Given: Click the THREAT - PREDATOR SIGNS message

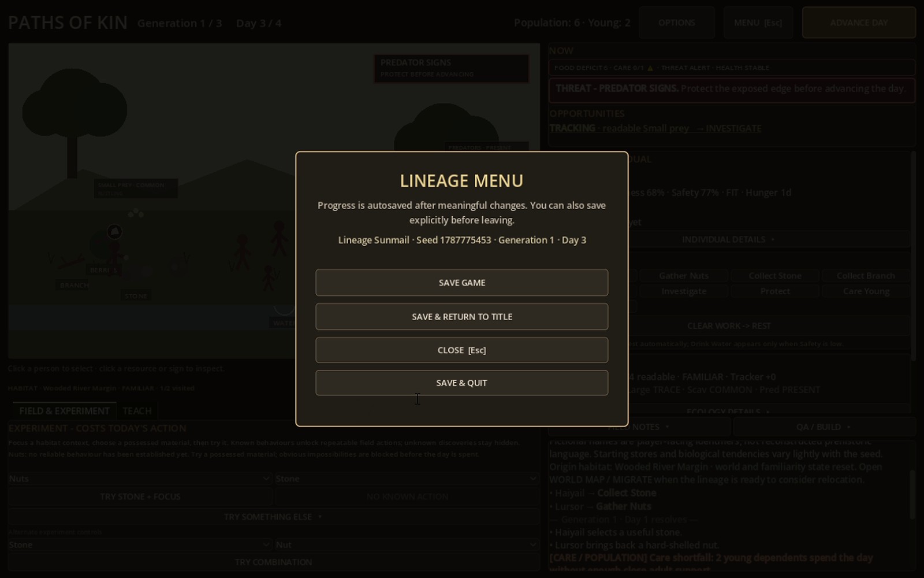Looking at the screenshot, I should [x=732, y=90].
